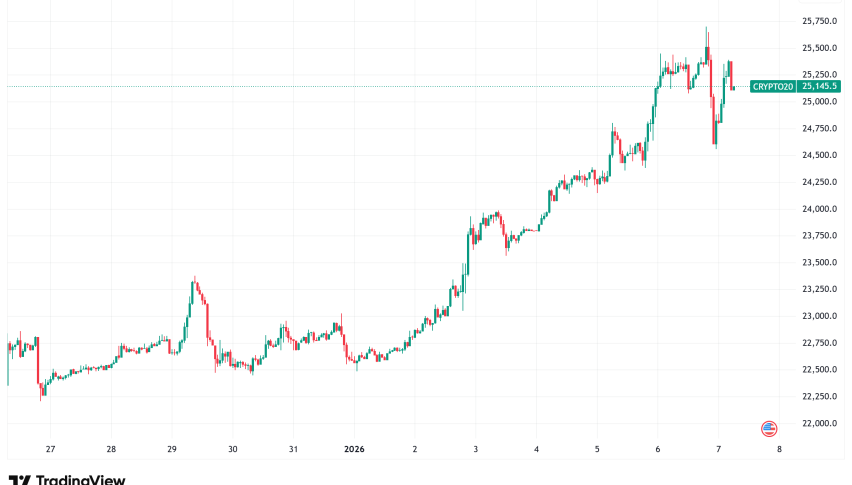Click the 25,500.0 price scale label
The image size is (852, 485).
[820, 48]
